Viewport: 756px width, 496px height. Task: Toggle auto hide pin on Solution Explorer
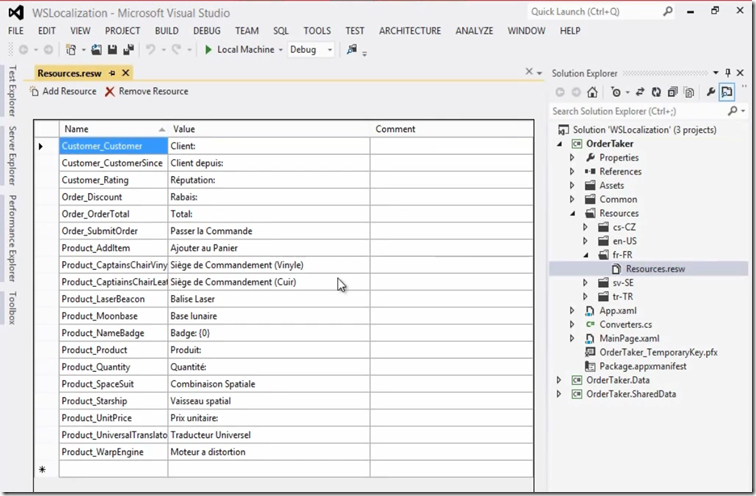tap(728, 73)
